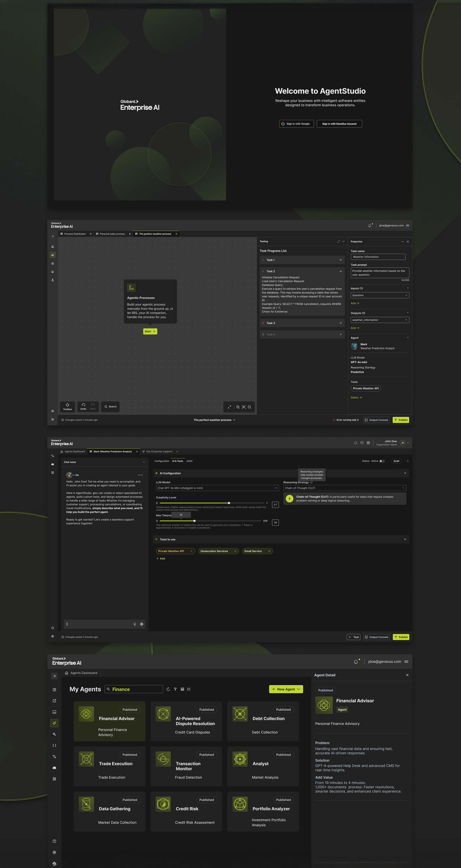Zoom in on the process canvas
This screenshot has width=461, height=868.
click(238, 407)
